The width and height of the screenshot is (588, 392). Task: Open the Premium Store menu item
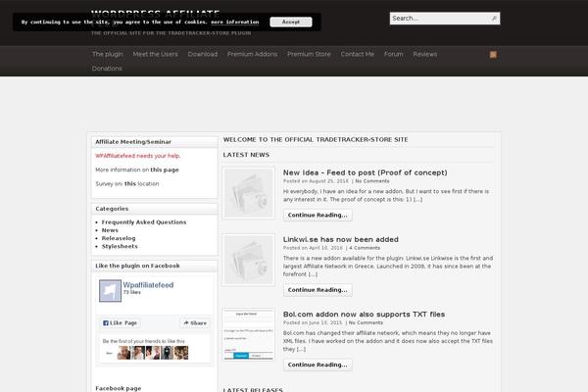click(x=309, y=54)
